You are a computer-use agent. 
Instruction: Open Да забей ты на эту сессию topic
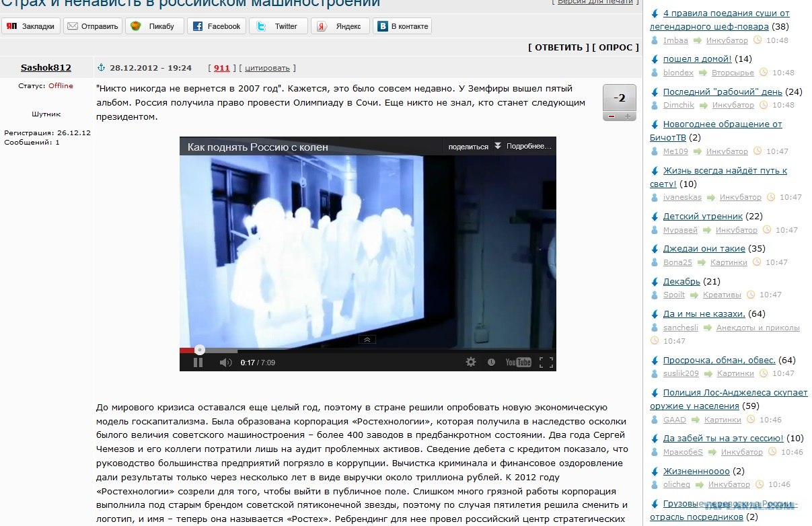click(x=723, y=438)
